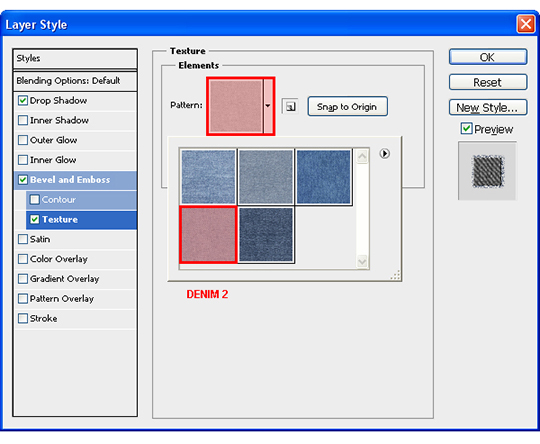Choose the medium blue denim pattern swatch
Viewport: 540px width, 444px height.
(x=323, y=177)
